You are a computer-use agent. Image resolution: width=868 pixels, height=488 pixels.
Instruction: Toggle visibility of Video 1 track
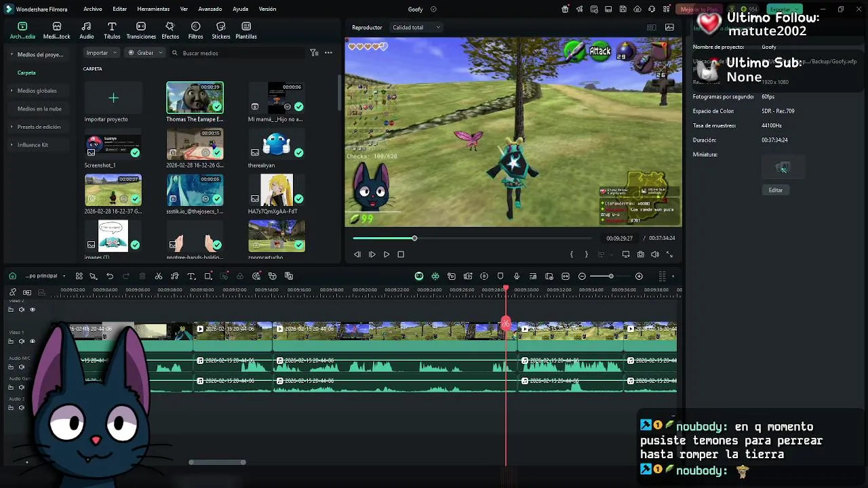32,342
